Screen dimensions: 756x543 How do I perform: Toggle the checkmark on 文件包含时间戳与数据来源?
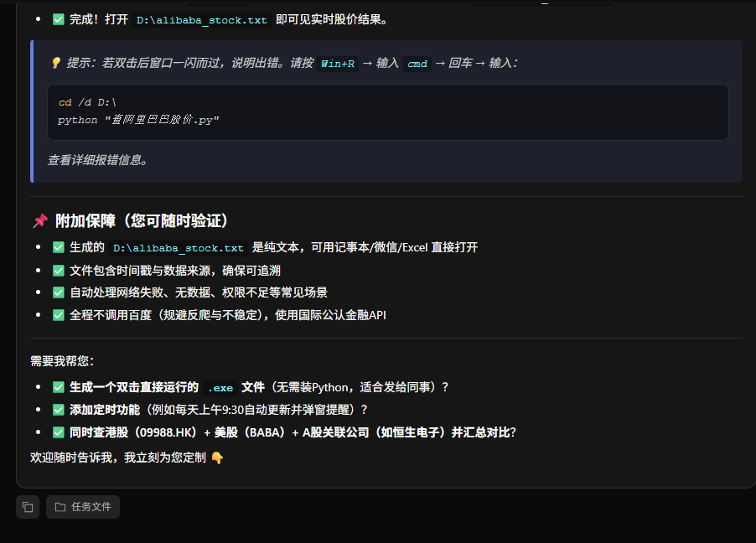tap(58, 270)
